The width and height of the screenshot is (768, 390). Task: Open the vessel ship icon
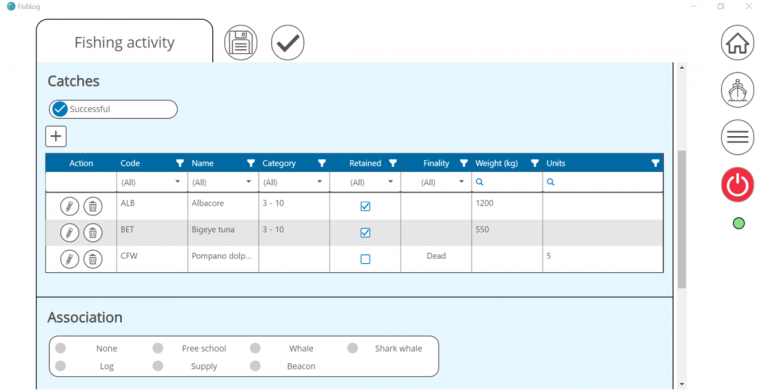click(737, 90)
